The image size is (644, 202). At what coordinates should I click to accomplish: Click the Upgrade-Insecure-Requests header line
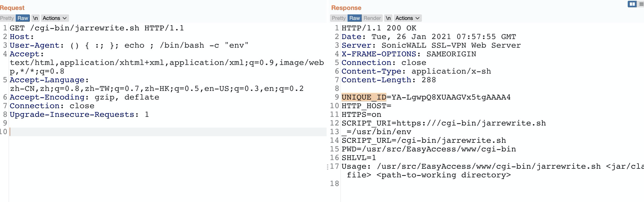(x=79, y=114)
